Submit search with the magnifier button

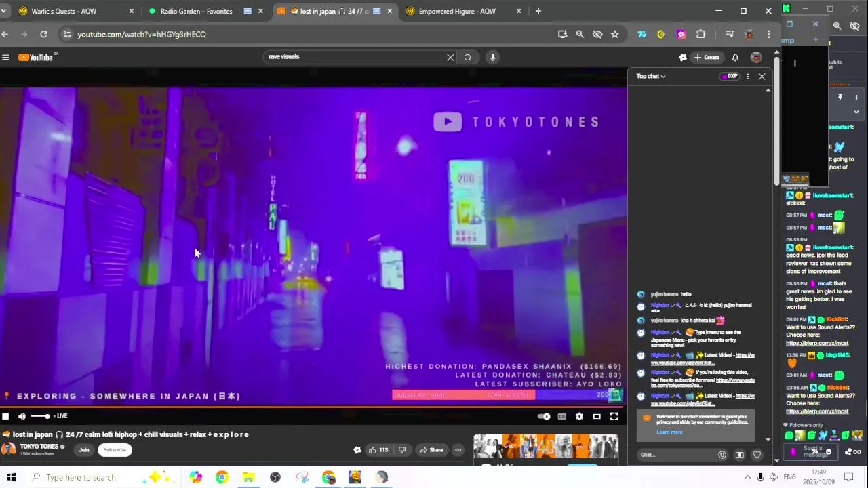pos(468,58)
